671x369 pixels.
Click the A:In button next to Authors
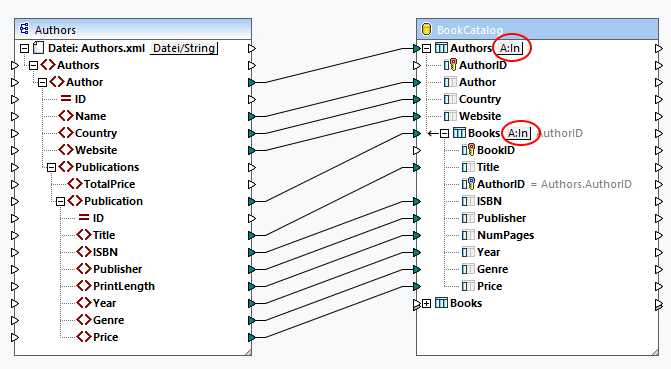coord(510,48)
